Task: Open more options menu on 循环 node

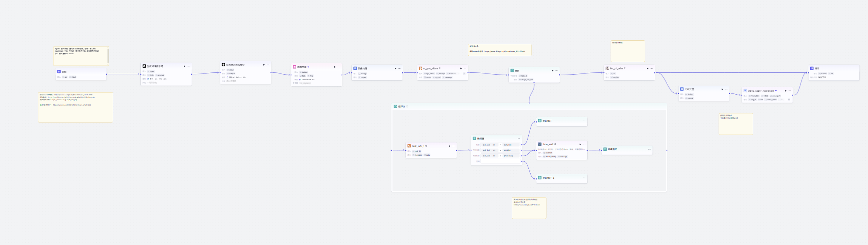Action: pos(556,70)
